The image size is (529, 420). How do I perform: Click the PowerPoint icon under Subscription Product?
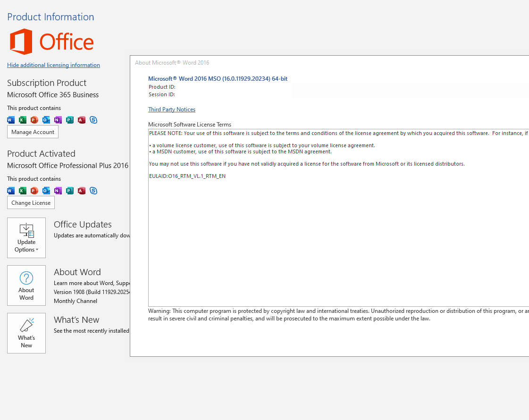[x=34, y=120]
